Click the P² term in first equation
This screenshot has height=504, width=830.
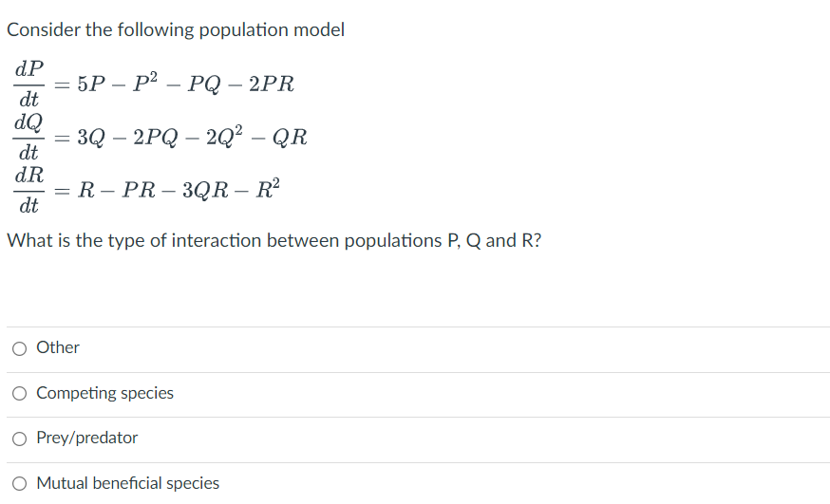[145, 83]
